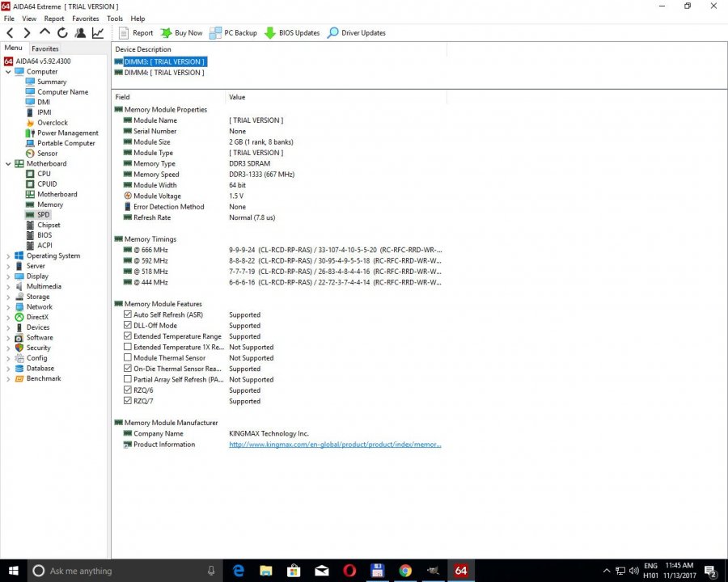
Task: Open the Action Center notifications icon
Action: [711, 571]
